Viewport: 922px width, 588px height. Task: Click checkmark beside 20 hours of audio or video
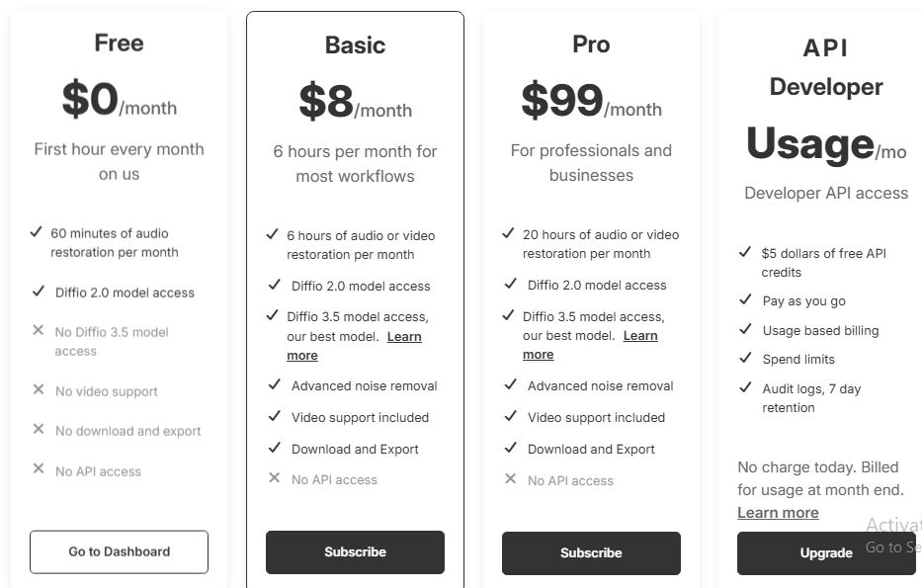508,234
